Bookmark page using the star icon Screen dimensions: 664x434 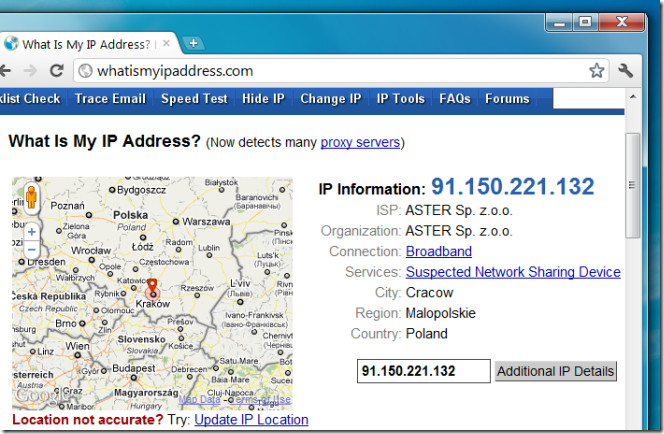coord(596,71)
